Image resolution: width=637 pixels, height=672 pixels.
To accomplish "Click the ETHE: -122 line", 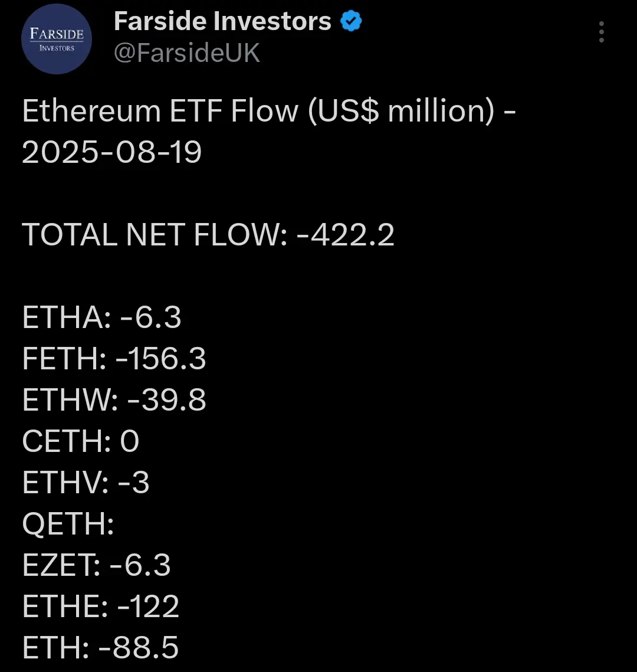I will [x=101, y=606].
